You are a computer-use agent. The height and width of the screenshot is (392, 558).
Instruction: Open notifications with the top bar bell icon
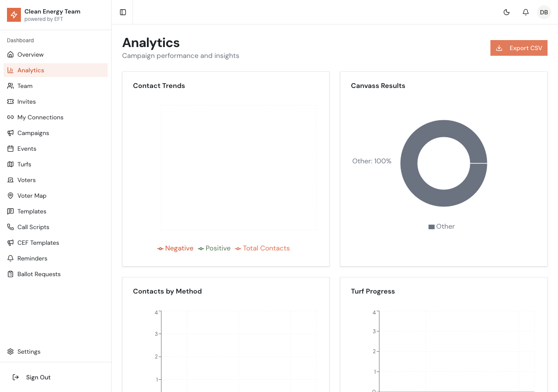525,12
